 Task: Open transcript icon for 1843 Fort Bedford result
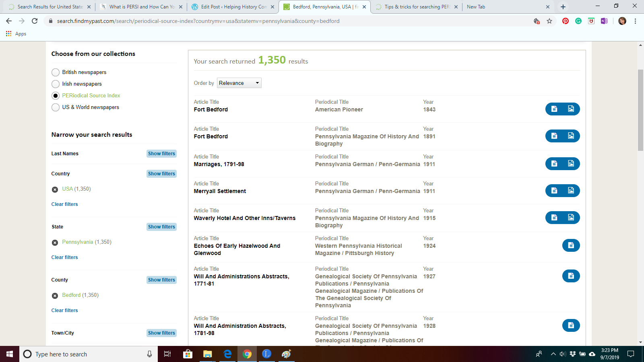tap(554, 109)
